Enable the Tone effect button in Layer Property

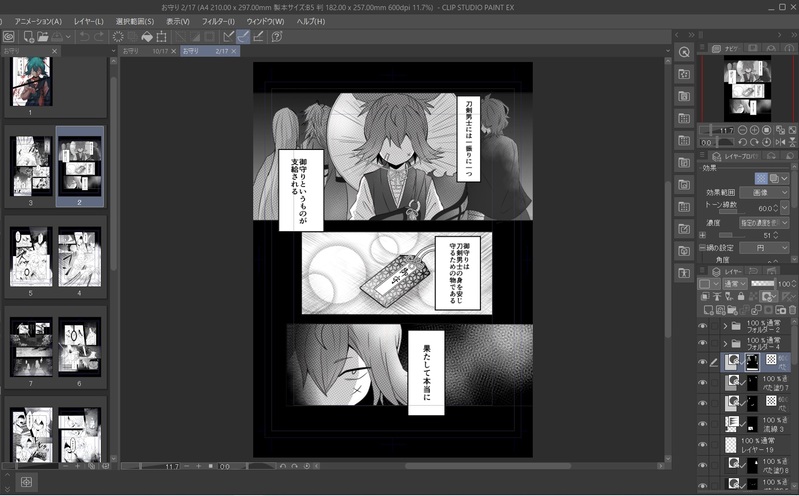[761, 178]
